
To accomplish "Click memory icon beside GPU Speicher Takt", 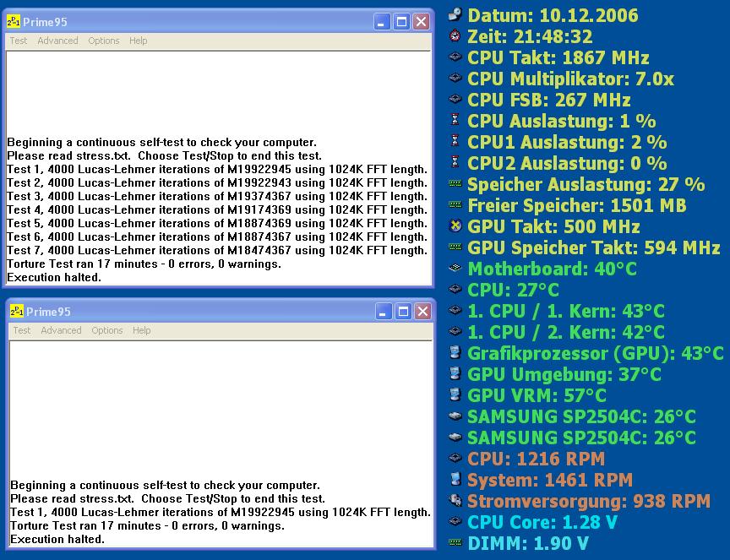I will [x=455, y=247].
